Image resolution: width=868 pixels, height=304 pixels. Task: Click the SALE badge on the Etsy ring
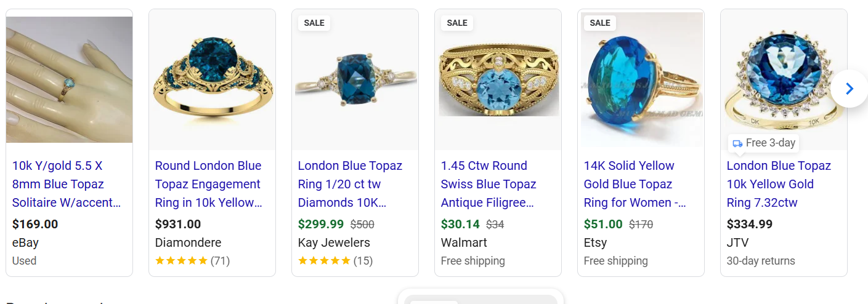pyautogui.click(x=600, y=23)
